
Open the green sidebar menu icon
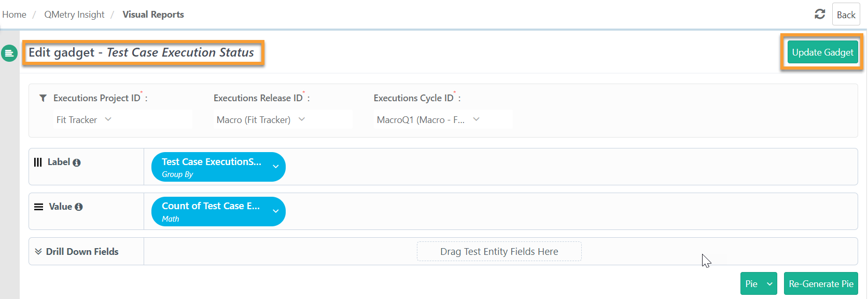[9, 53]
